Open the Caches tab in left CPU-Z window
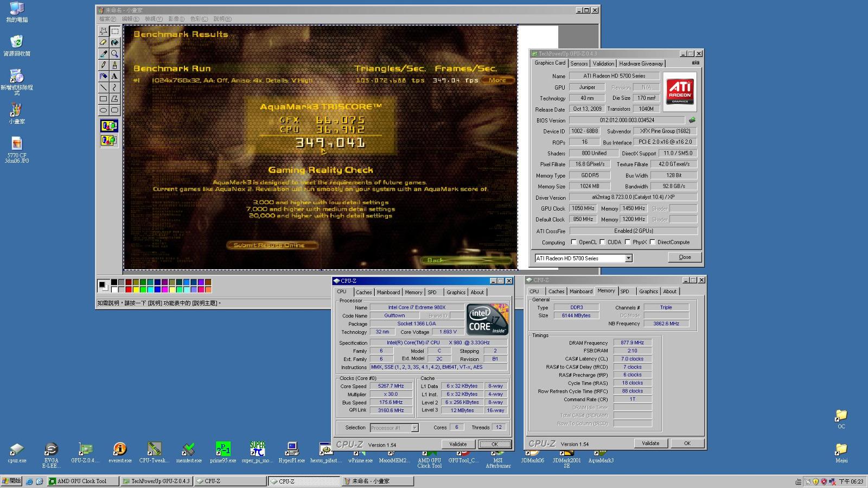 click(x=364, y=292)
